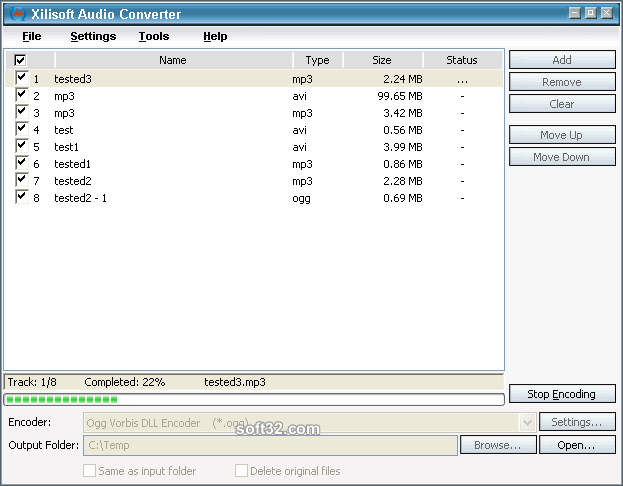The width and height of the screenshot is (623, 486).
Task: Open encoder Settings... button
Action: (577, 422)
